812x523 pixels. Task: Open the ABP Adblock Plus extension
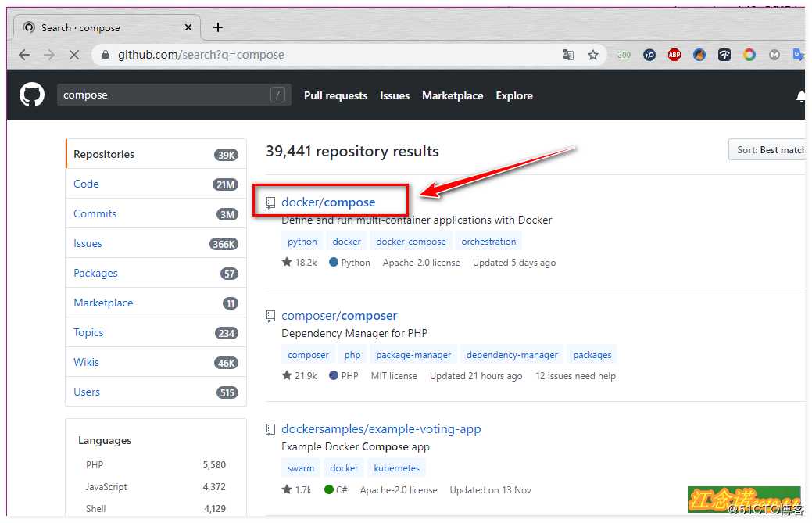pyautogui.click(x=674, y=55)
